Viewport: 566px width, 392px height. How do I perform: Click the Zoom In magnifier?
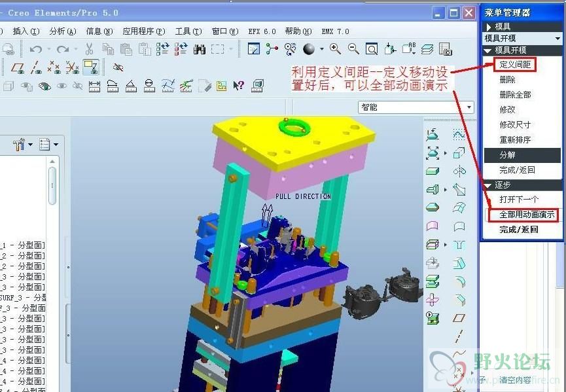(x=335, y=48)
